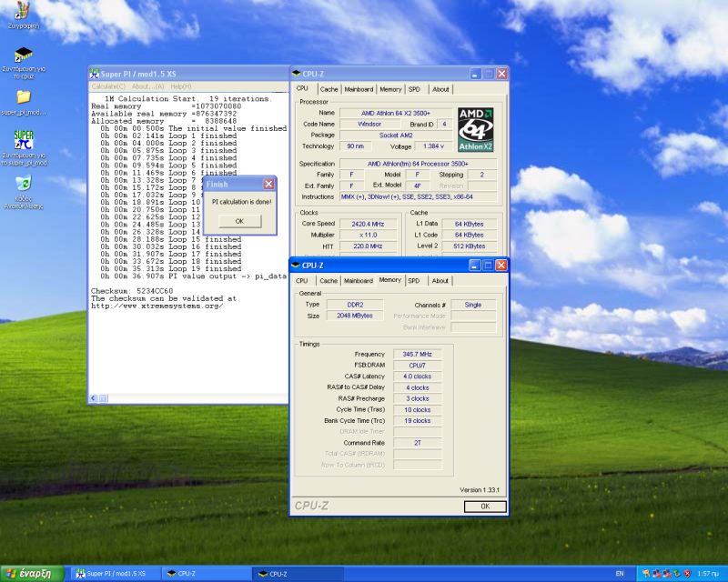Switch to SPD tab in the Processor CPU-Z window
This screenshot has height=582, width=728.
pos(414,89)
